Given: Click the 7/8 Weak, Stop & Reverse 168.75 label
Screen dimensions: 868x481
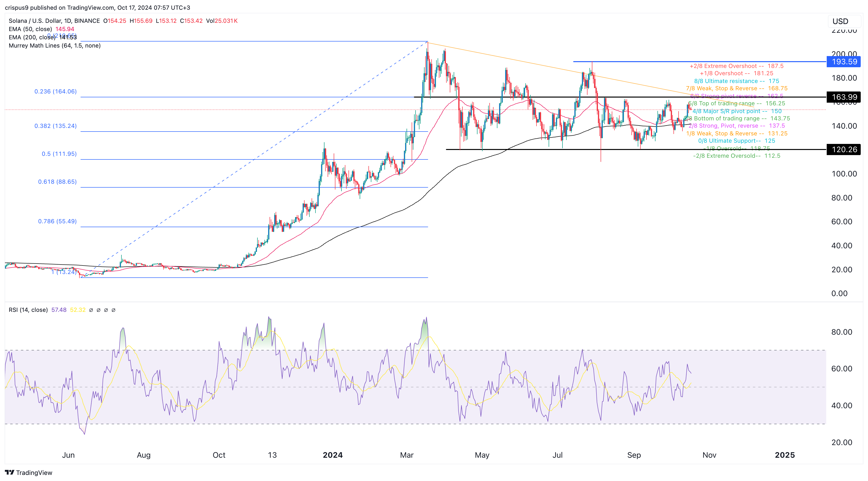Looking at the screenshot, I should pyautogui.click(x=737, y=89).
